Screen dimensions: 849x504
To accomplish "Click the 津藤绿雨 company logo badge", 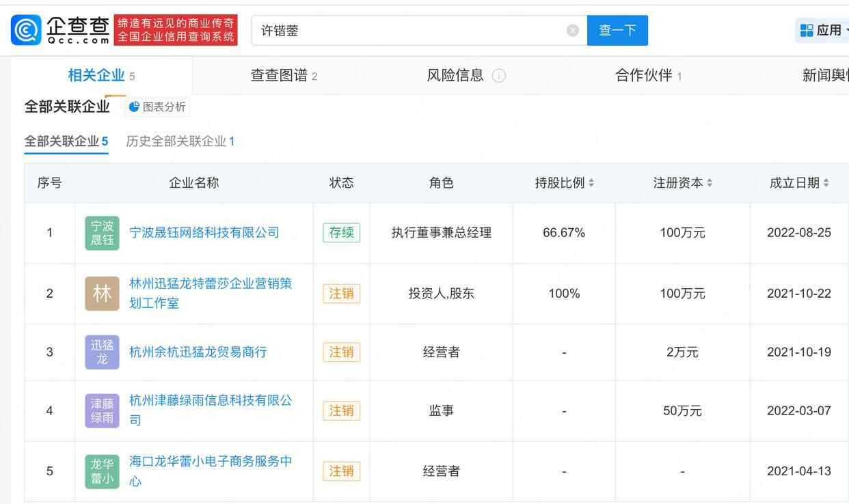I will (102, 411).
